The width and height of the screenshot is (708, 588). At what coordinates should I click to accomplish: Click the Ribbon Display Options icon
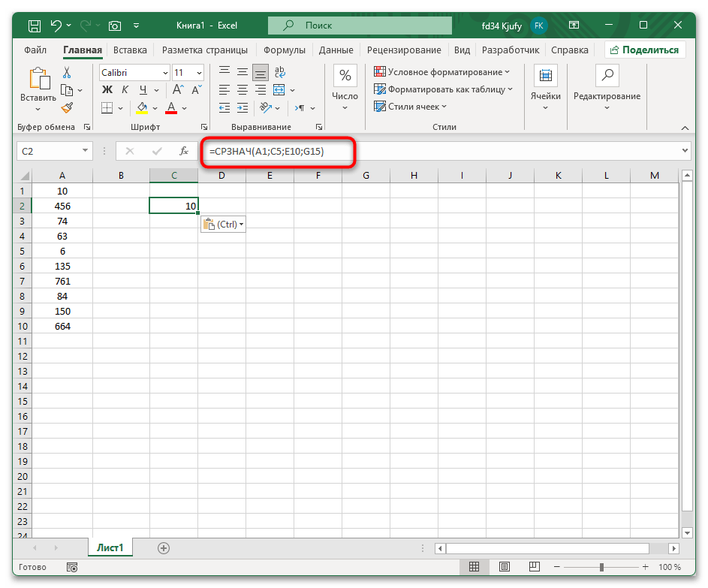[574, 26]
